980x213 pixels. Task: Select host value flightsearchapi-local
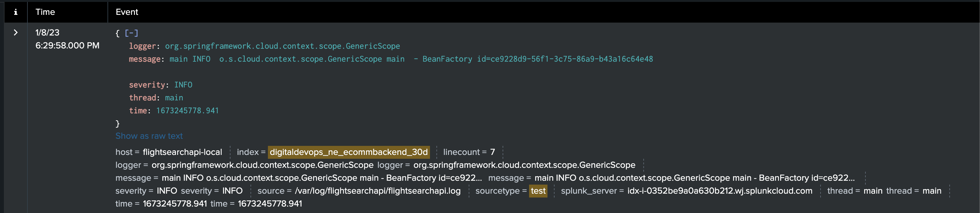(x=182, y=152)
